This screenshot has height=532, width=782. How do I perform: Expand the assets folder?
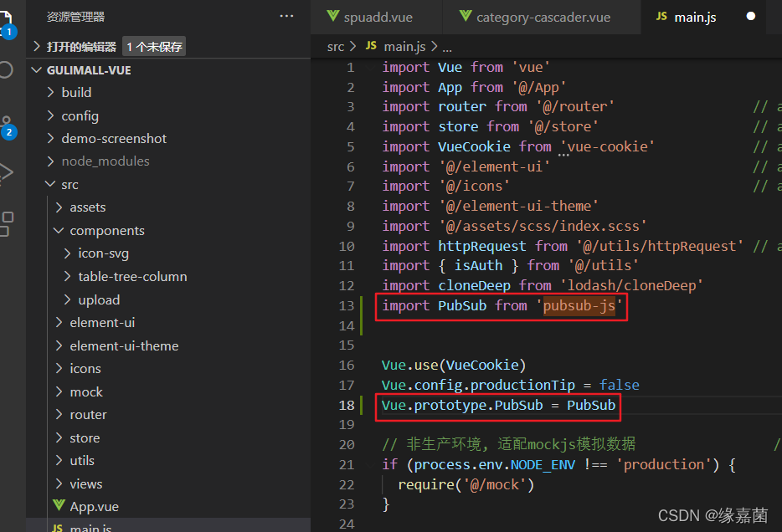click(59, 207)
